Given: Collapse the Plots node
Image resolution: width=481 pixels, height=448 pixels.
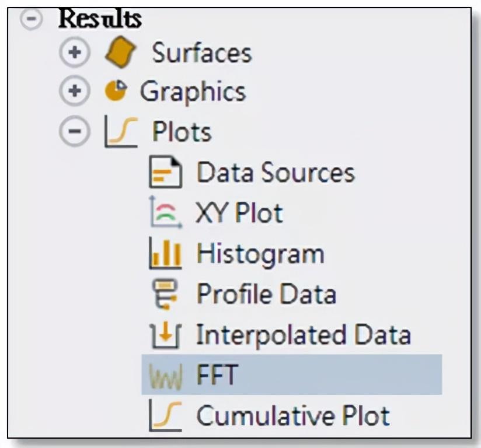Looking at the screenshot, I should click(x=74, y=132).
